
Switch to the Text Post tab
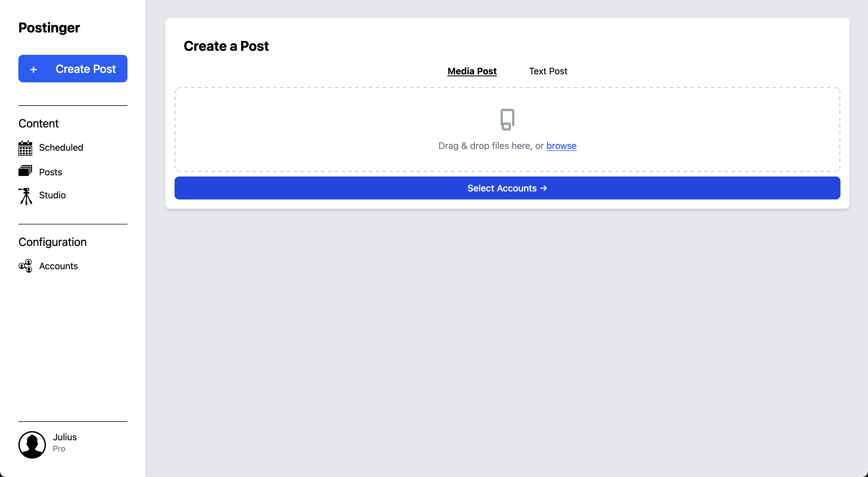point(548,71)
